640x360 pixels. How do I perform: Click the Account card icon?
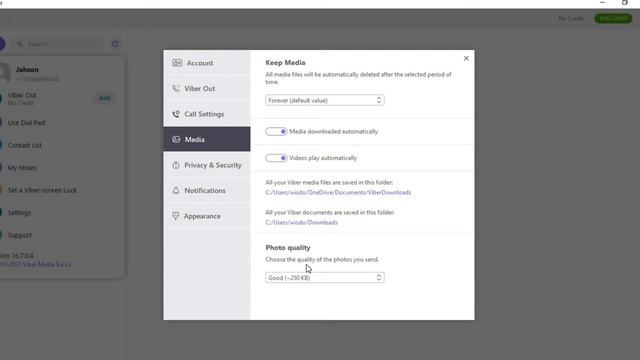[x=177, y=63]
